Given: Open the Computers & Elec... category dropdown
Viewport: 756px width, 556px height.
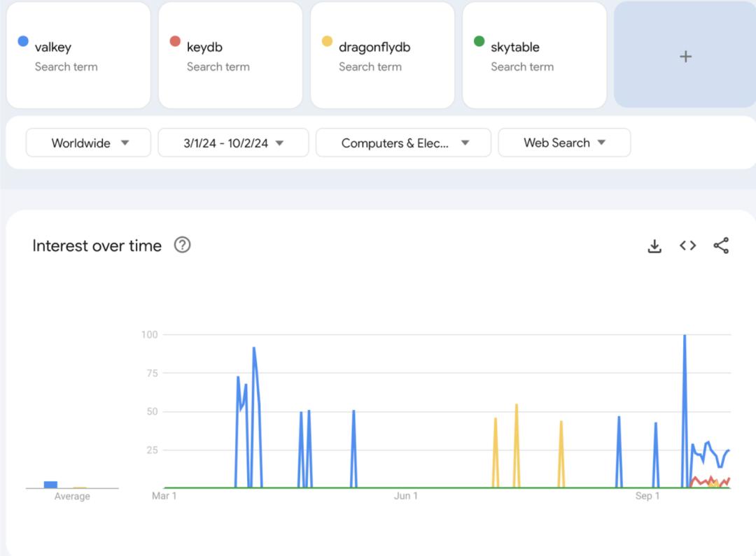Looking at the screenshot, I should pos(404,143).
